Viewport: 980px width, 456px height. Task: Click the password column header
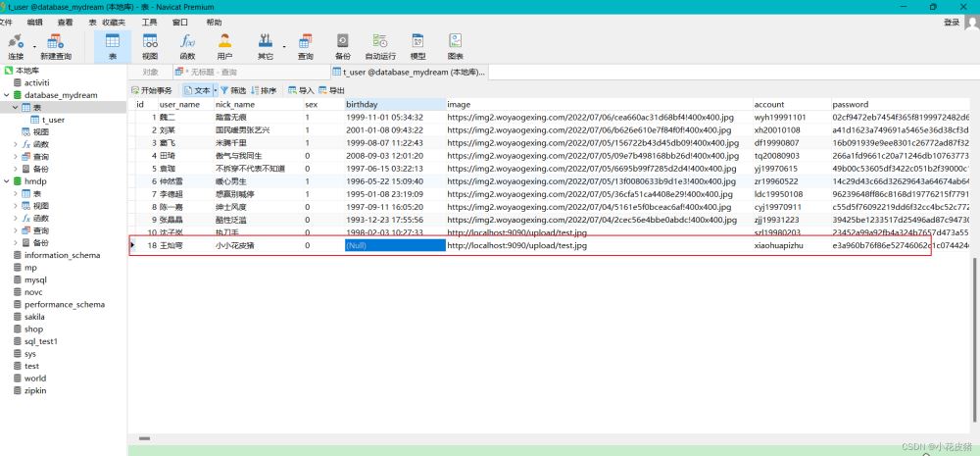tap(900, 105)
